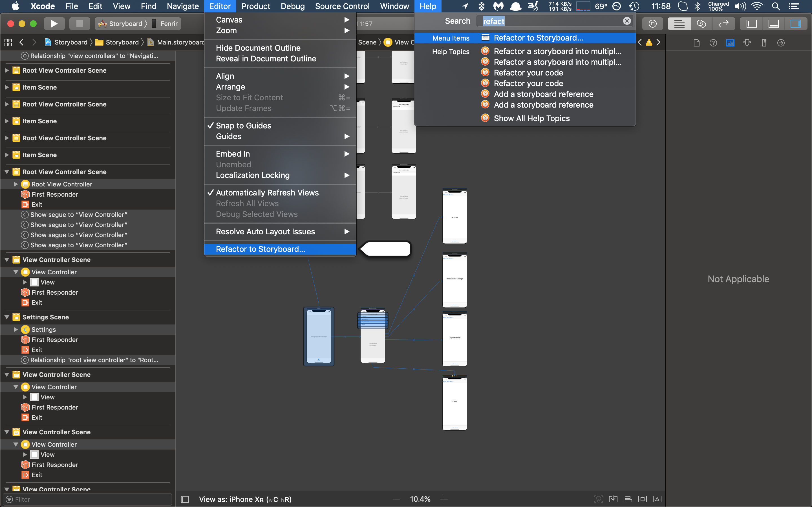Choose Refactor to Storyboard in Editor menu

click(261, 249)
